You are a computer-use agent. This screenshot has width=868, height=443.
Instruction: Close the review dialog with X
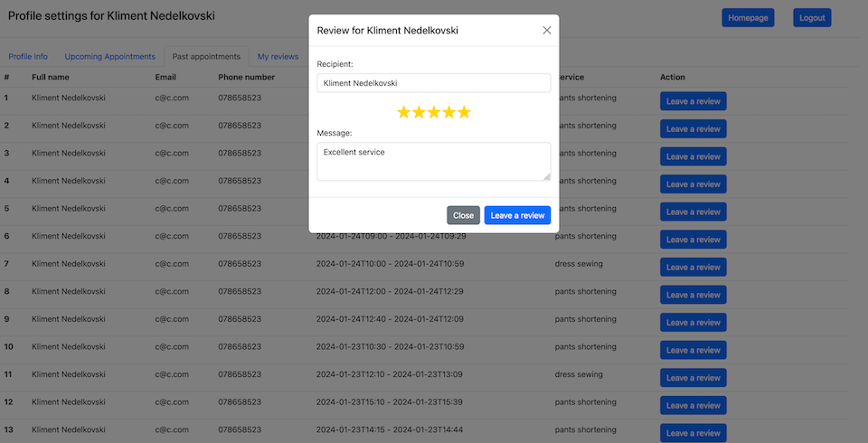point(547,30)
